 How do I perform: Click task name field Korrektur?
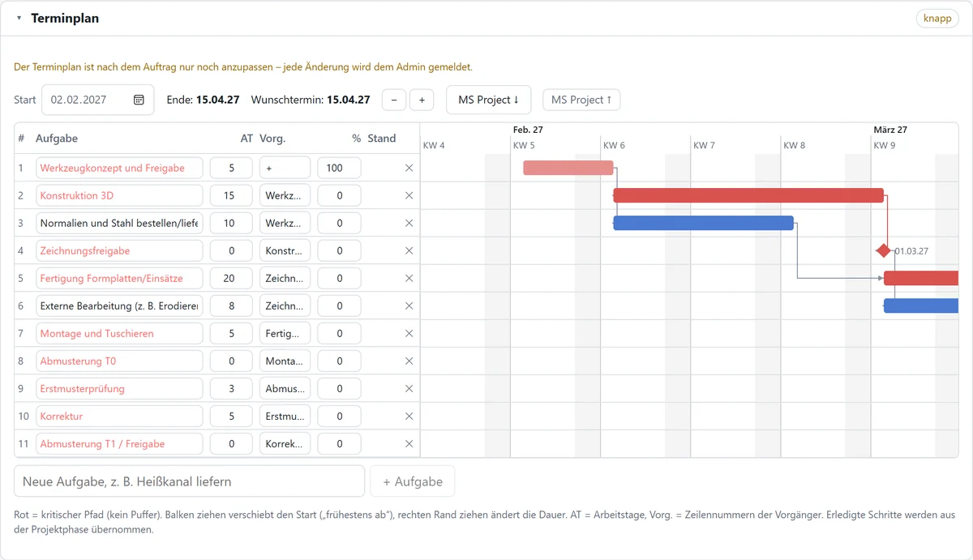coord(119,416)
